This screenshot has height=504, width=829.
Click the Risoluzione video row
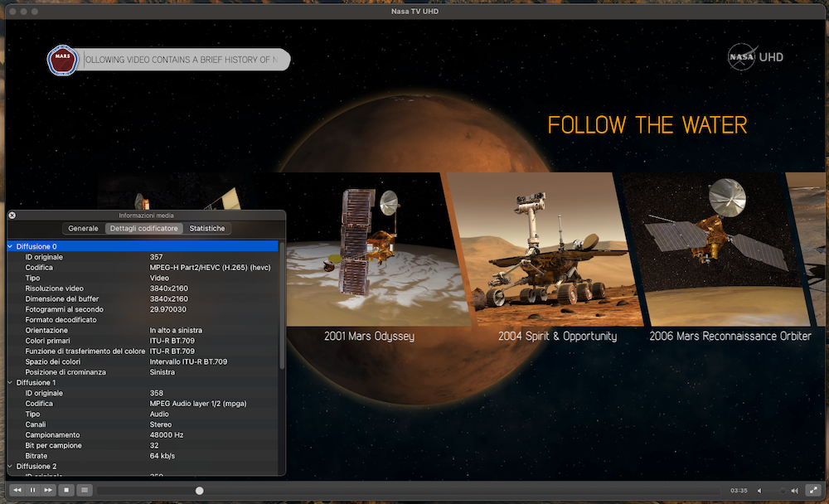(143, 288)
